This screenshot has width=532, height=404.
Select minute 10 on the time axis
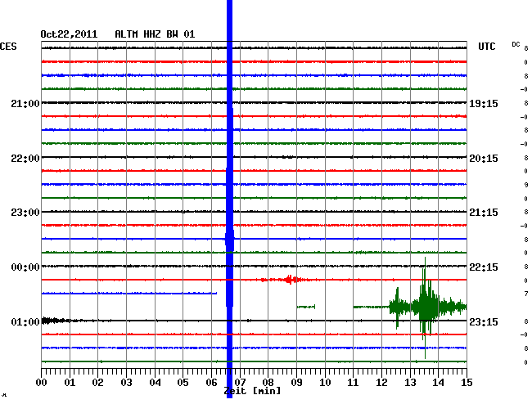[x=325, y=383]
